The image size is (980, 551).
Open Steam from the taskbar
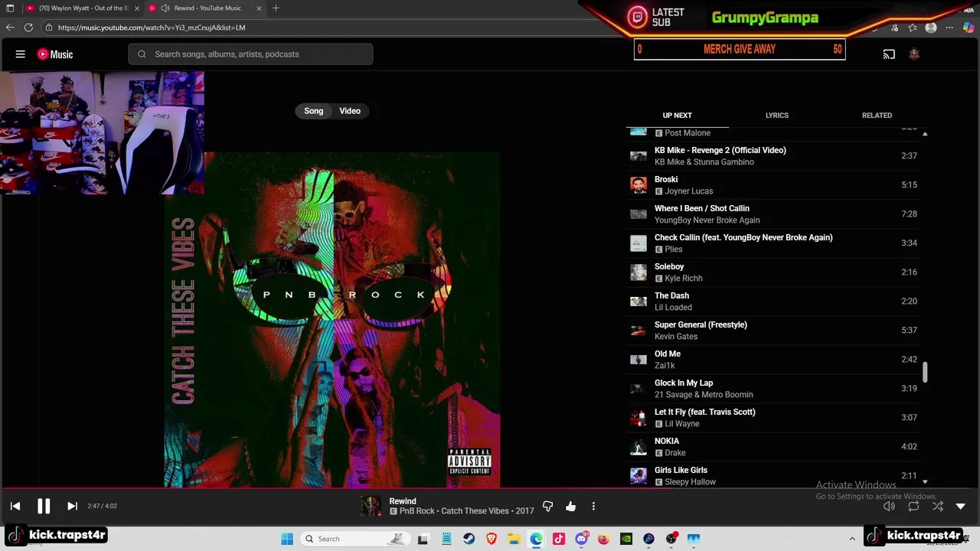coord(469,539)
